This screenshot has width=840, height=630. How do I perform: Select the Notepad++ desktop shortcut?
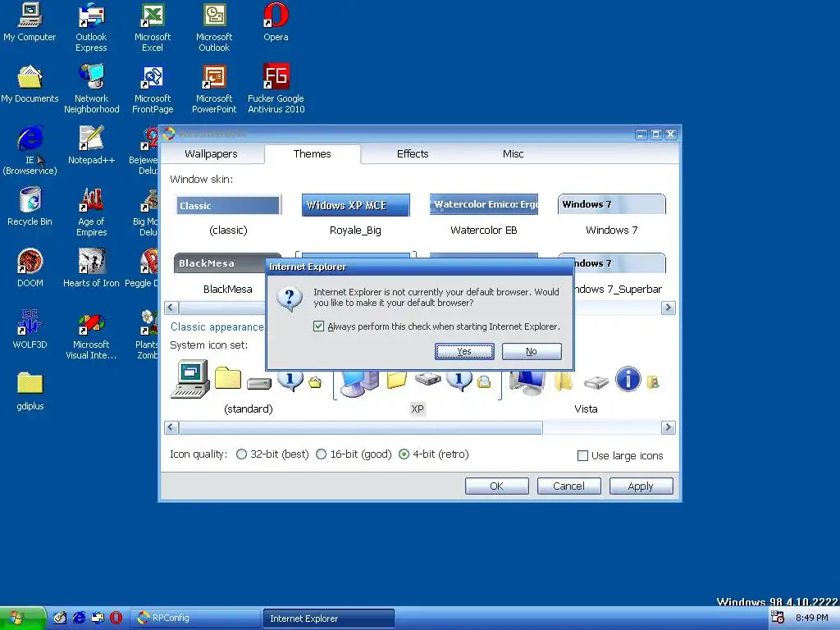tap(92, 145)
